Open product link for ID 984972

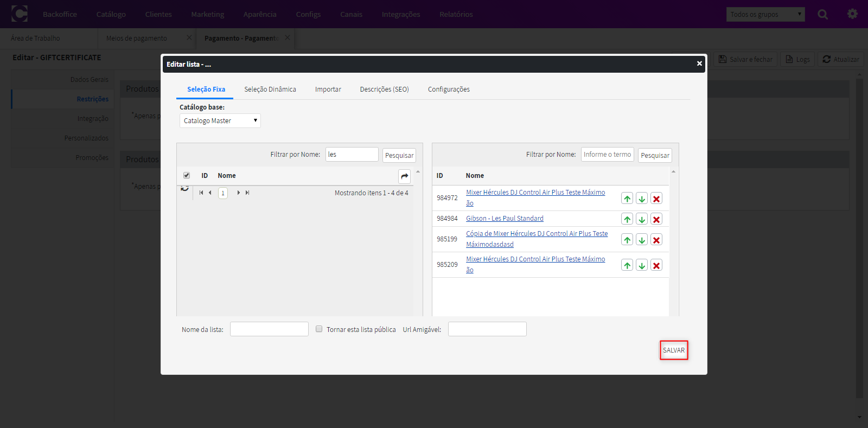pyautogui.click(x=535, y=197)
